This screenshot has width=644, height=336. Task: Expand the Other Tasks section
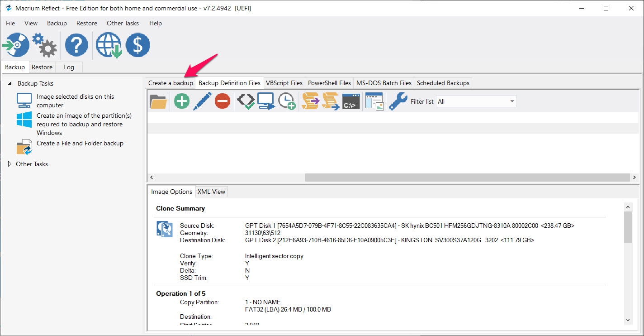tap(10, 164)
